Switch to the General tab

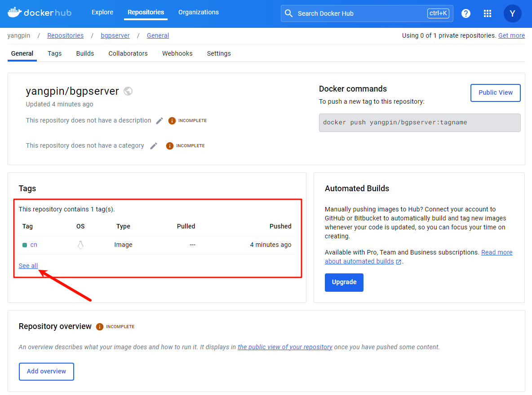point(22,53)
